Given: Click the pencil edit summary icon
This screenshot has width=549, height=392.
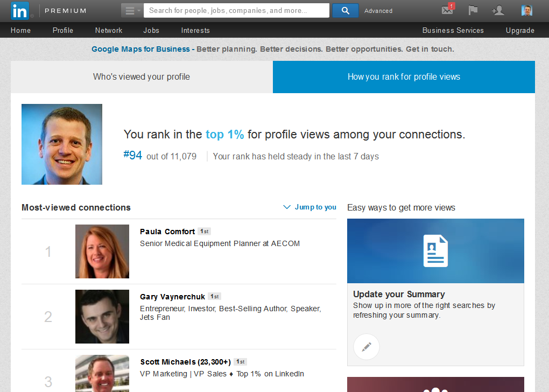Looking at the screenshot, I should coord(367,347).
